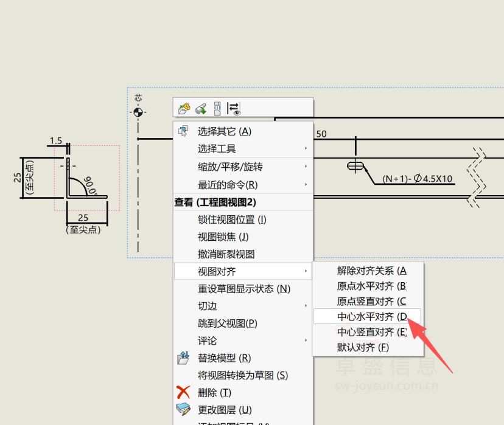Screen dimensions: 504x425
Task: Click the hide/show edges icon with eye
Action: 234,109
